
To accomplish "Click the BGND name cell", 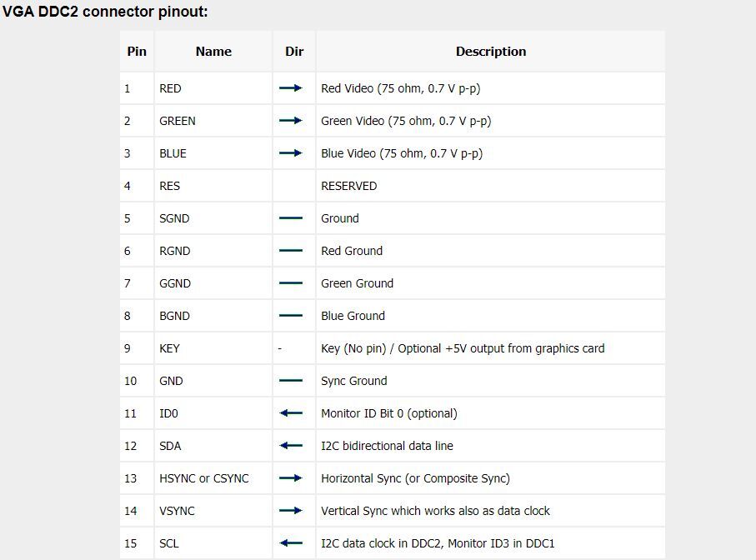I will pyautogui.click(x=213, y=316).
